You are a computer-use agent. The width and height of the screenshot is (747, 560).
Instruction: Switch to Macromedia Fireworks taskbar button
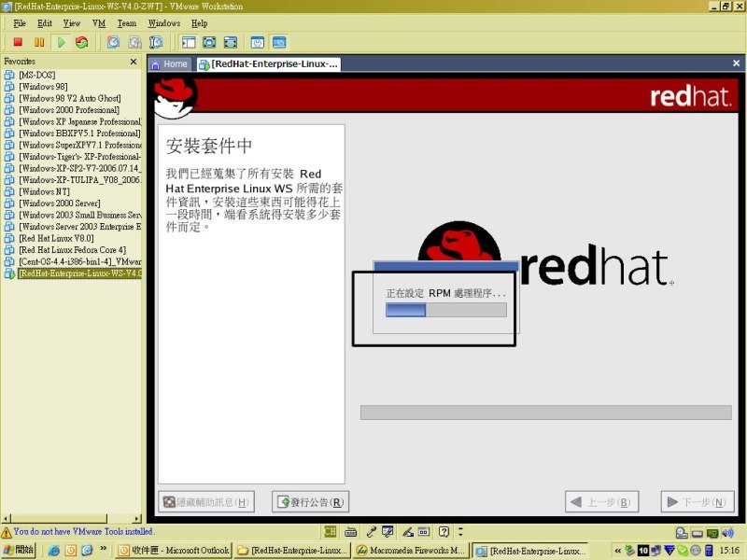pyautogui.click(x=411, y=551)
